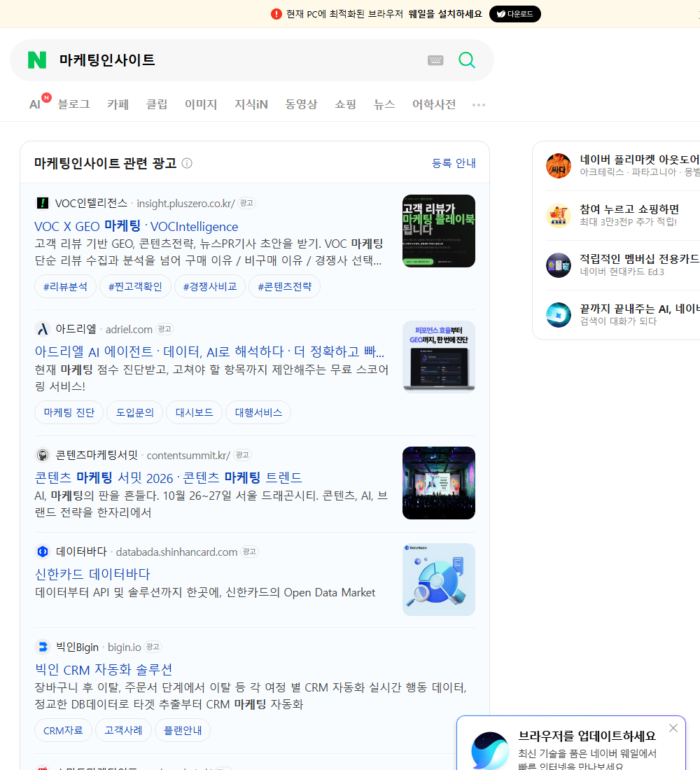Viewport: 700px width, 770px height.
Task: Click the 다운로드 button in top banner
Action: click(514, 14)
